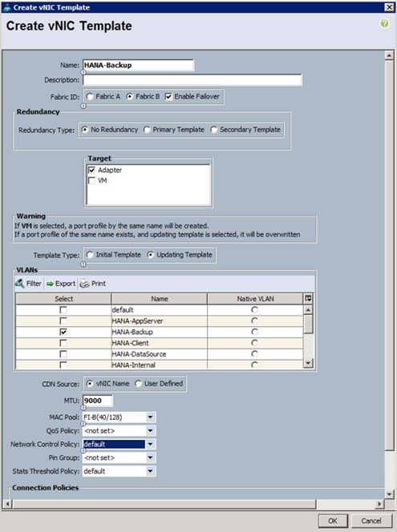
Task: Toggle the Enable Failover checkbox
Action: [168, 97]
